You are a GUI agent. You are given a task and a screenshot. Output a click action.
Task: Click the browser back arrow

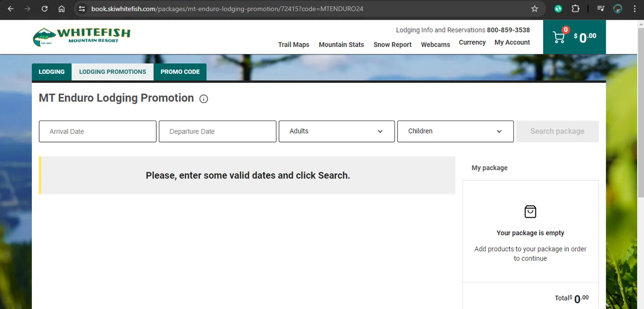[11, 9]
